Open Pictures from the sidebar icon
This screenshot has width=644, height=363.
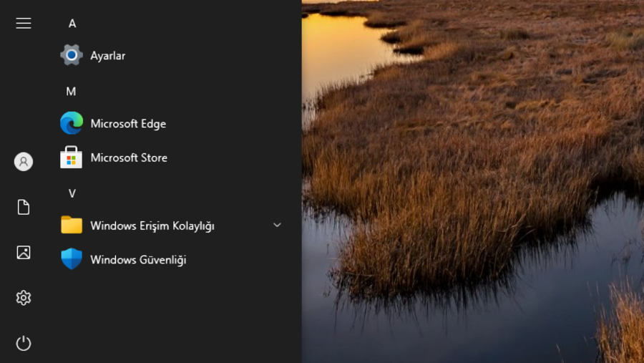pos(24,252)
